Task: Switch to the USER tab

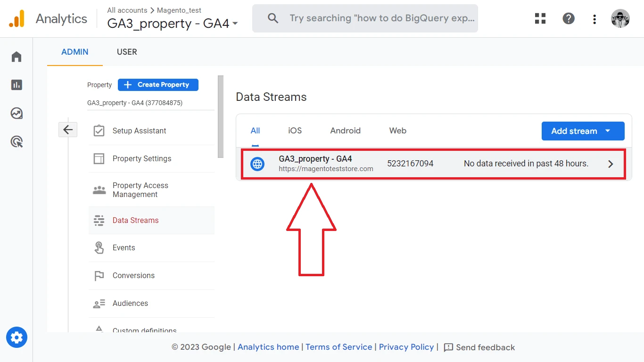Action: point(127,52)
